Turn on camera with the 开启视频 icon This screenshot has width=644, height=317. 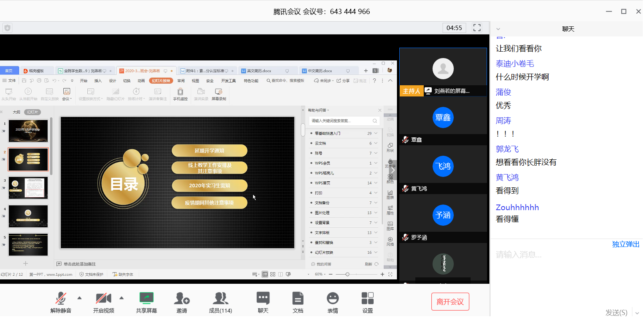pyautogui.click(x=103, y=298)
